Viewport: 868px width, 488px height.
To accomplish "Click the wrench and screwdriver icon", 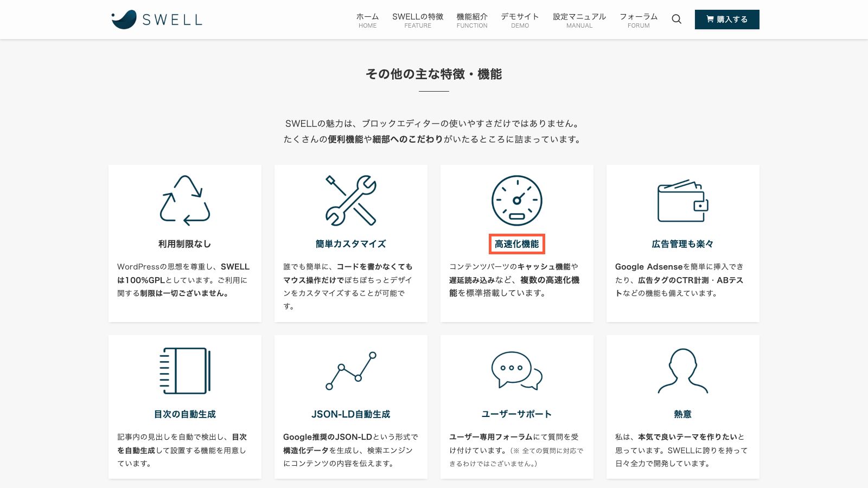I will click(351, 200).
